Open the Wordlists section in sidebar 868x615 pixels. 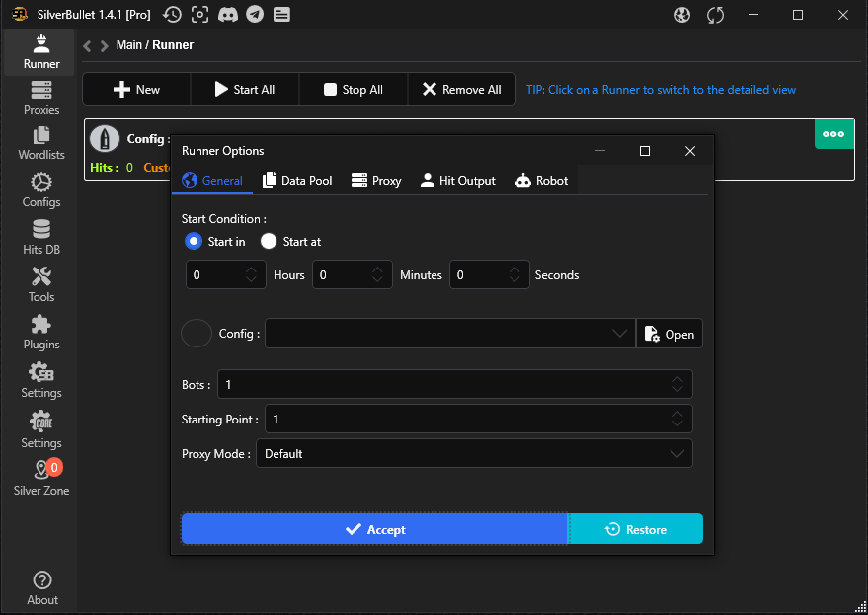point(41,143)
